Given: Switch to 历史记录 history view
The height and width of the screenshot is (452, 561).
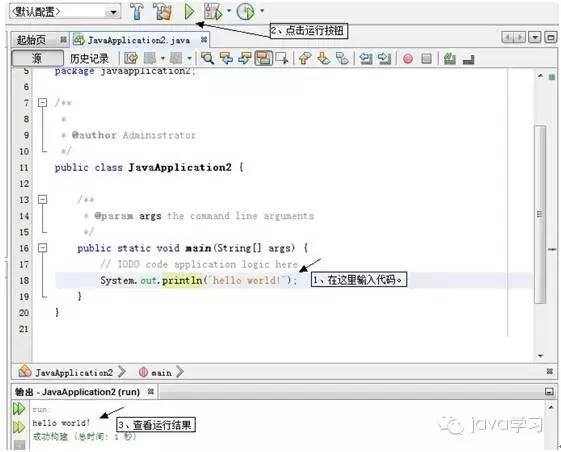Looking at the screenshot, I should (x=89, y=58).
